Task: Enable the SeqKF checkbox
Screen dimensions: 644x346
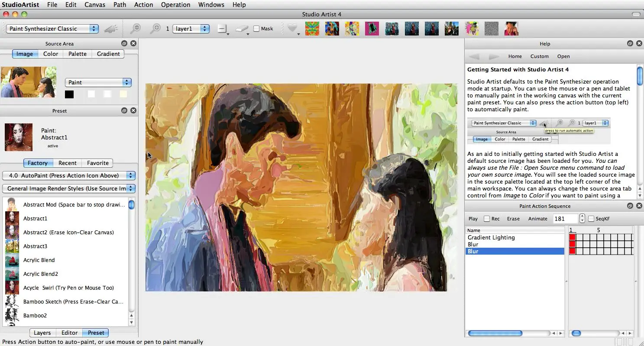Action: tap(591, 219)
